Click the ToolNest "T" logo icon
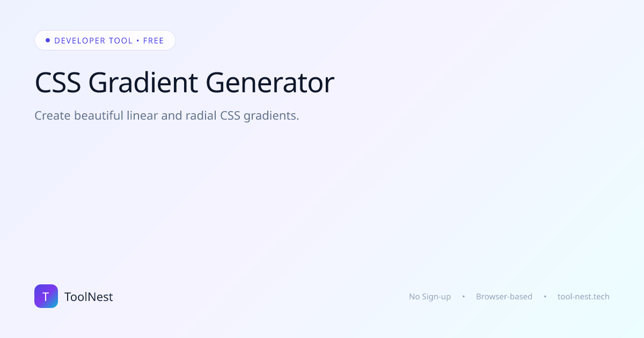This screenshot has width=644, height=338. click(x=46, y=296)
